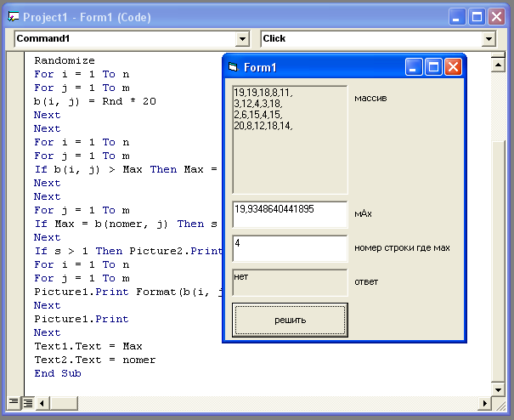Click the split bar above the vertical scrollbar

[x=498, y=54]
